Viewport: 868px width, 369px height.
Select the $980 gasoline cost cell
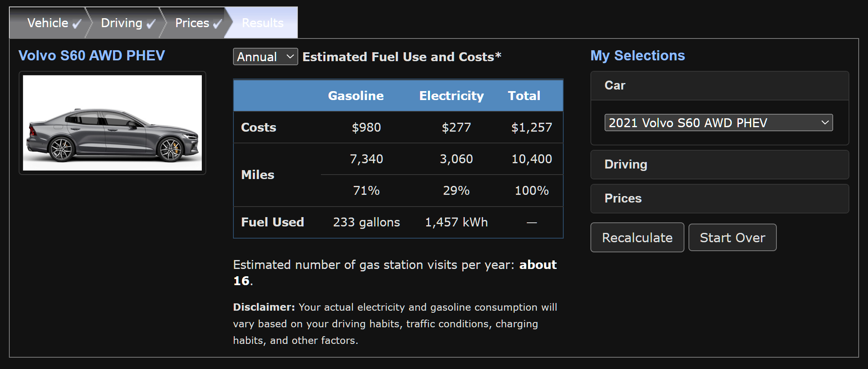[366, 128]
